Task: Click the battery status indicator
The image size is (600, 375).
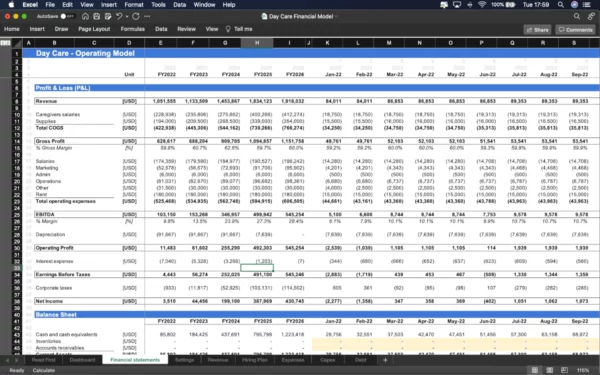Action: click(503, 5)
